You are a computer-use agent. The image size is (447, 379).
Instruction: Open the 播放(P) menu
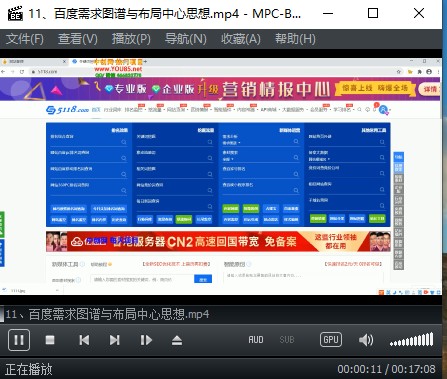coord(131,39)
